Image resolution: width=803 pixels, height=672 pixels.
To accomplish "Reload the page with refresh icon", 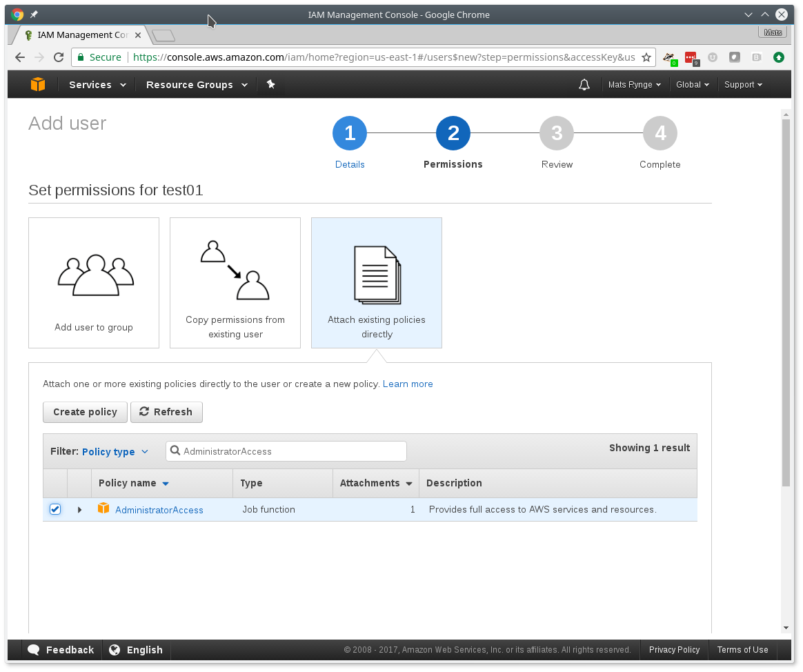I will pos(59,57).
